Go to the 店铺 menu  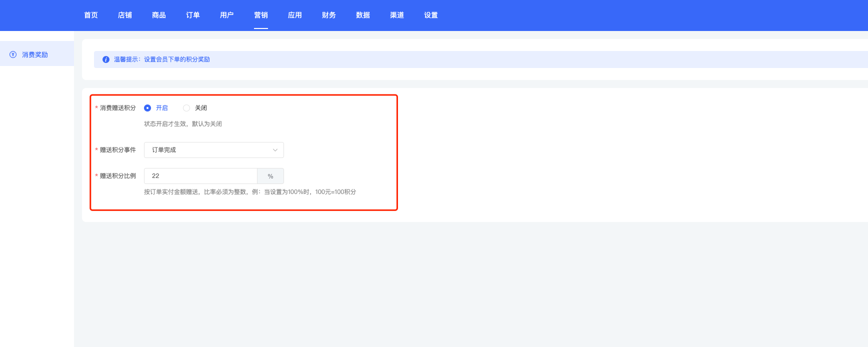(x=125, y=15)
